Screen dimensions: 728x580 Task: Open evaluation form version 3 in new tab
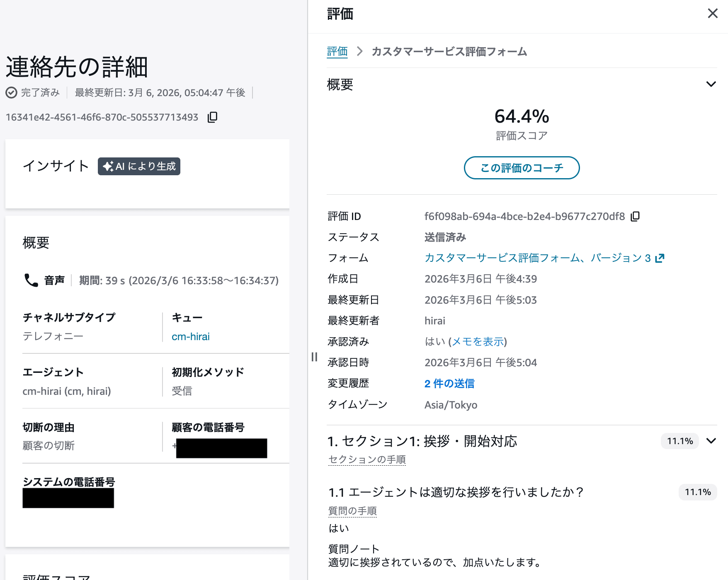tap(660, 258)
